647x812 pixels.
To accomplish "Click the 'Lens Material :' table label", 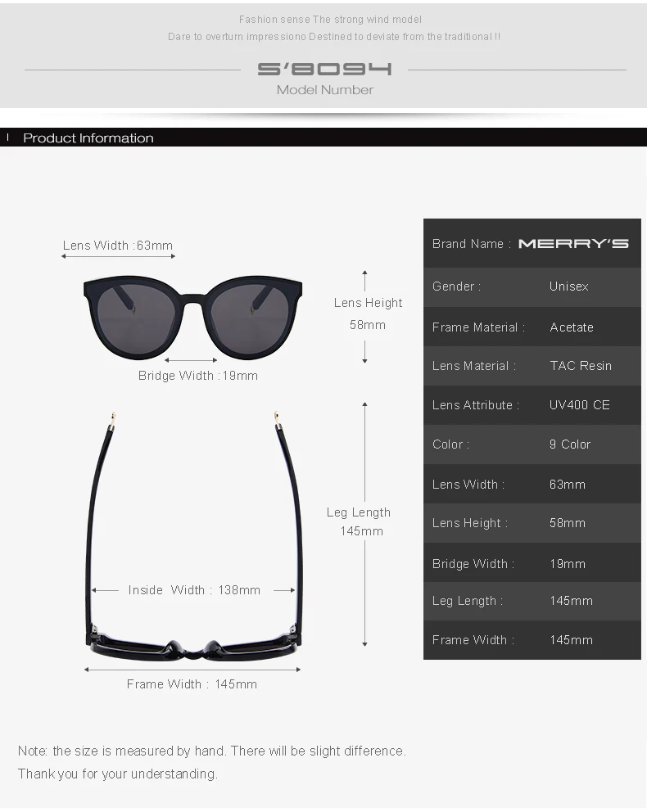I will tap(474, 366).
